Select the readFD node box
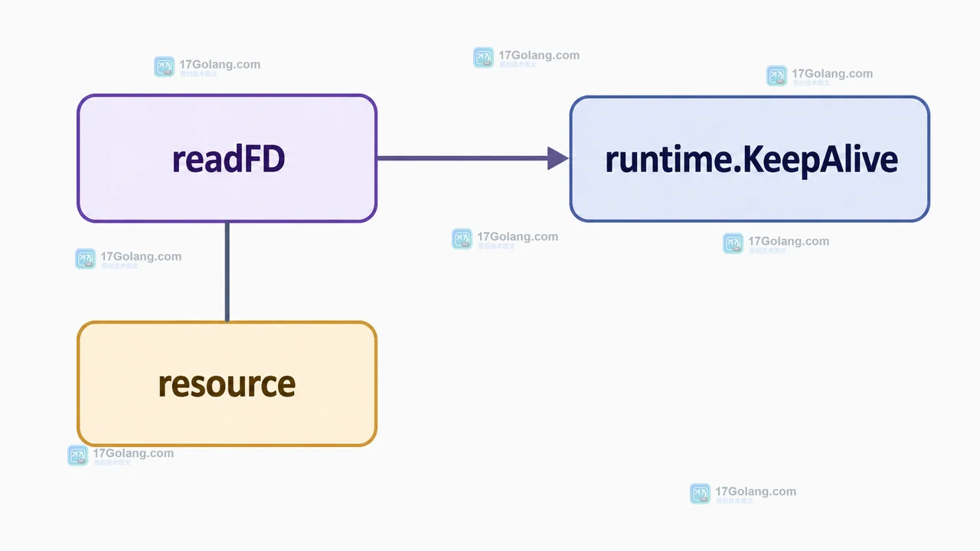The image size is (980, 551). pos(227,158)
